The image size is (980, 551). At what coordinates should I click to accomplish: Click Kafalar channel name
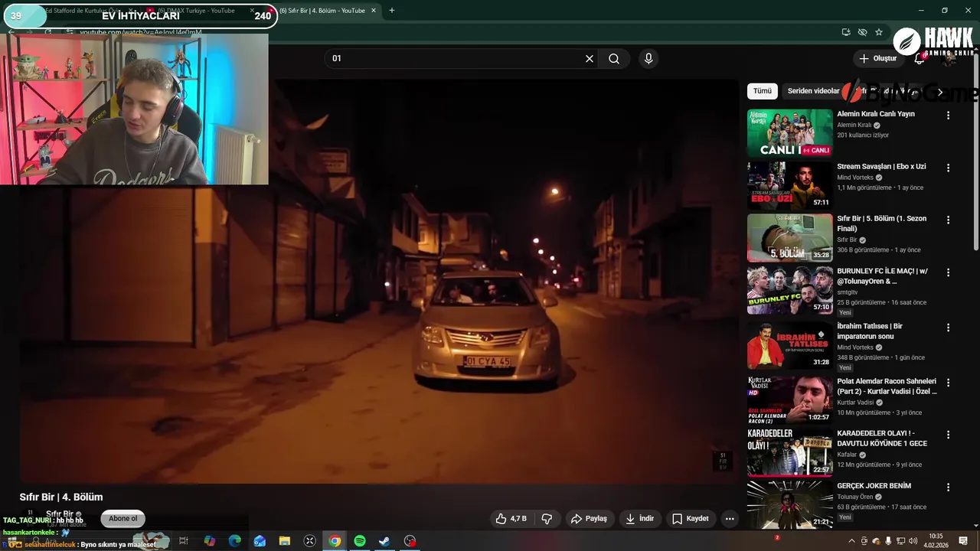(x=848, y=455)
